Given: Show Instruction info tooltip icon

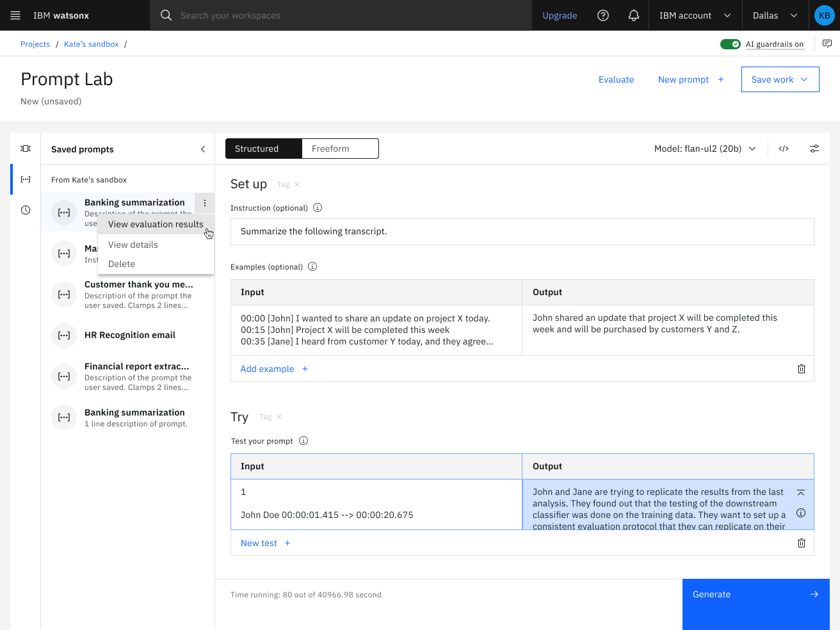Looking at the screenshot, I should [318, 207].
